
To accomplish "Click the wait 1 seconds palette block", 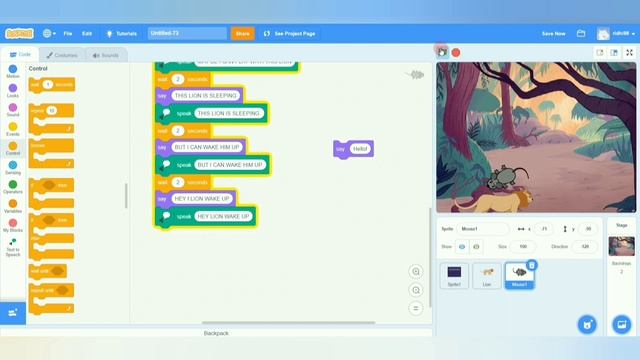I will 52,85.
